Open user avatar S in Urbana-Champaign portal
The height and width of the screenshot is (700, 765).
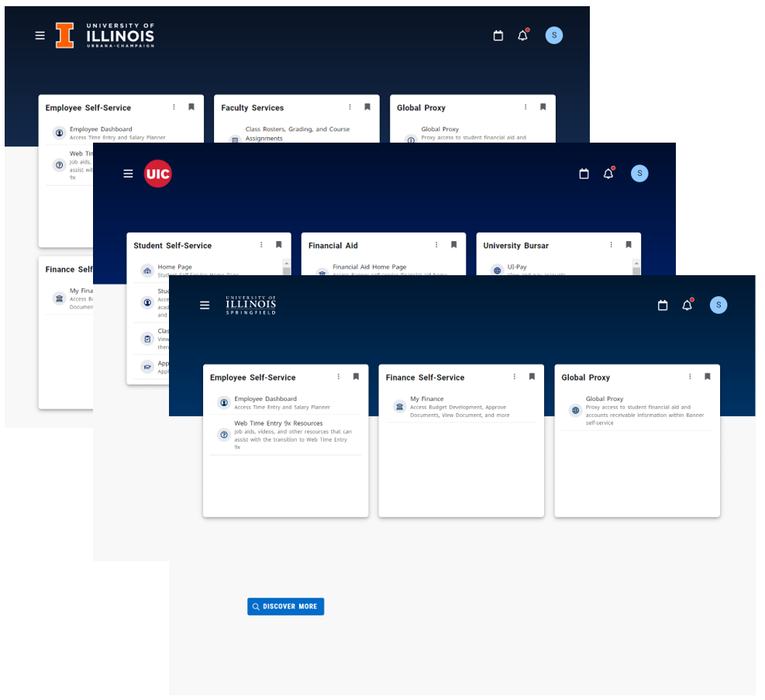click(553, 35)
